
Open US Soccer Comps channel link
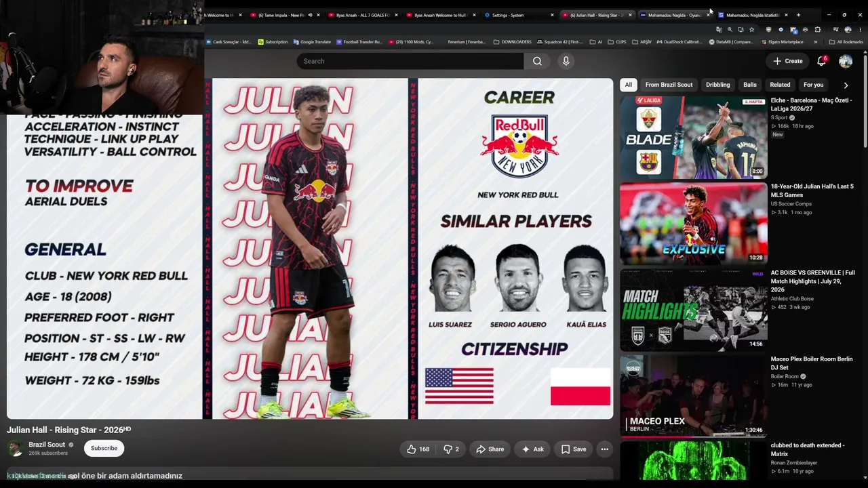tap(791, 203)
